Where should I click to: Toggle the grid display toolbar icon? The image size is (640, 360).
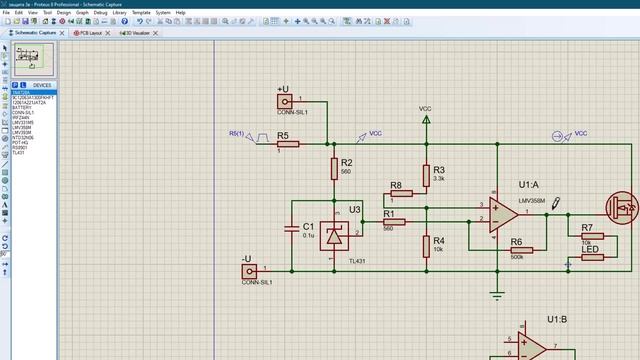tap(275, 21)
